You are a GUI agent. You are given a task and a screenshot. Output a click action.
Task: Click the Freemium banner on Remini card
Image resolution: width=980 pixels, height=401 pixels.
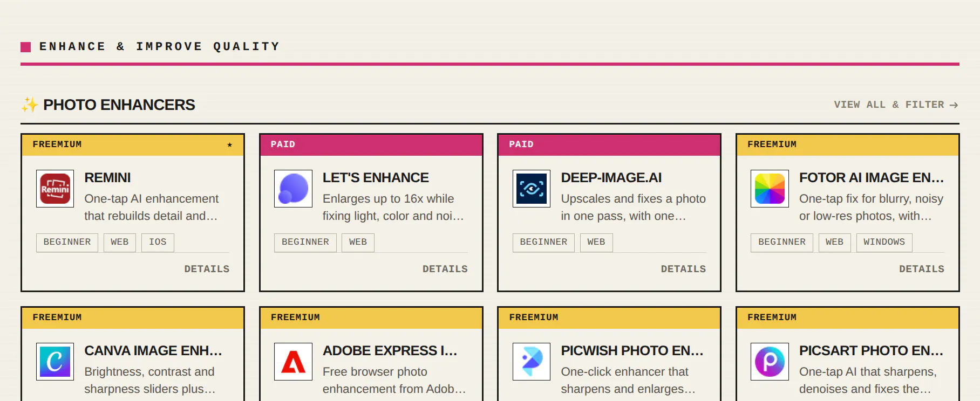pyautogui.click(x=133, y=145)
